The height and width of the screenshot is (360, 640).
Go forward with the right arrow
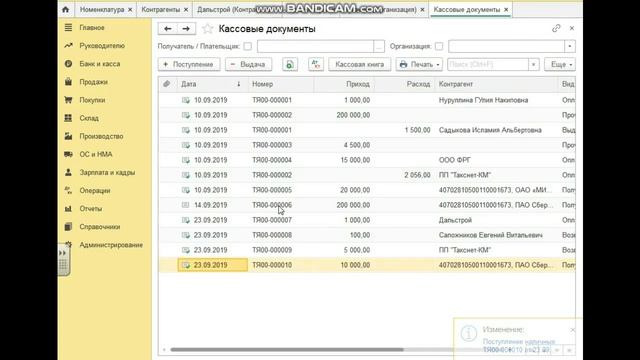186,29
